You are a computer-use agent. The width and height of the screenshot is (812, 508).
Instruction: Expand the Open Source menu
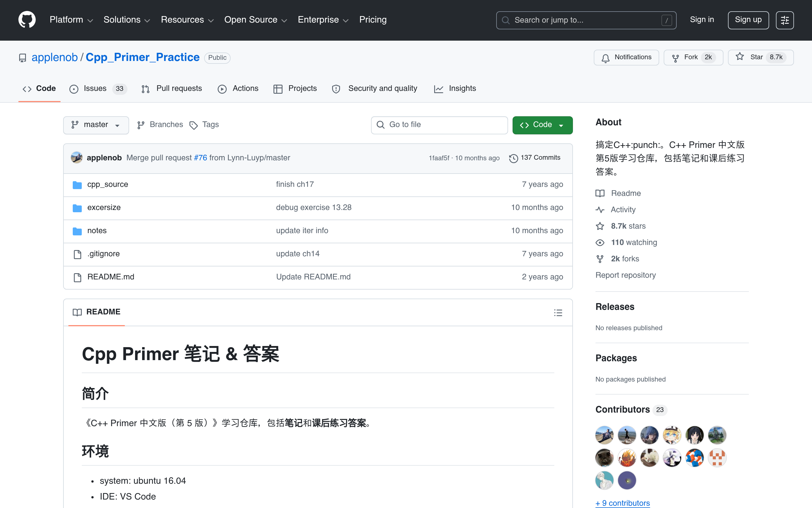pyautogui.click(x=256, y=20)
